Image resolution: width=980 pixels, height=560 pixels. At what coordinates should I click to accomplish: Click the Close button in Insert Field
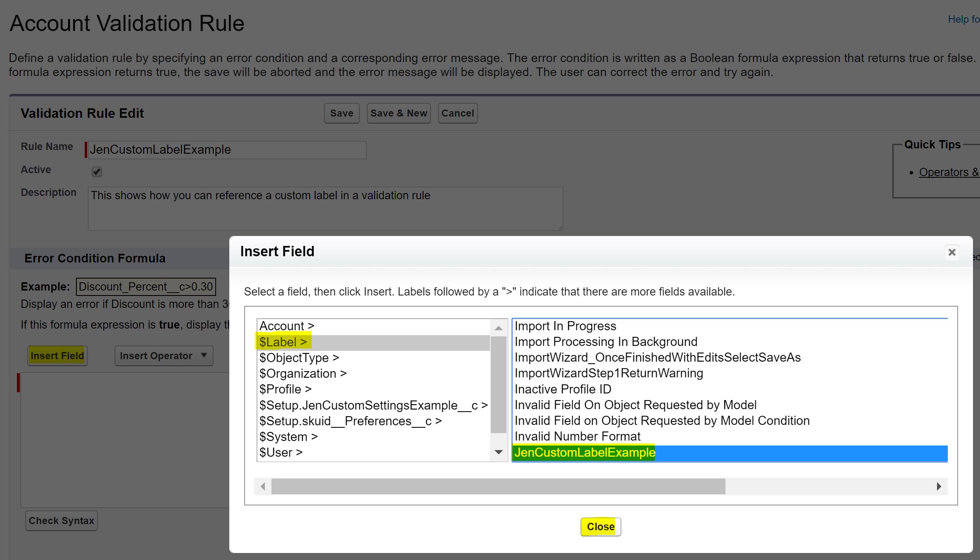[x=601, y=527]
